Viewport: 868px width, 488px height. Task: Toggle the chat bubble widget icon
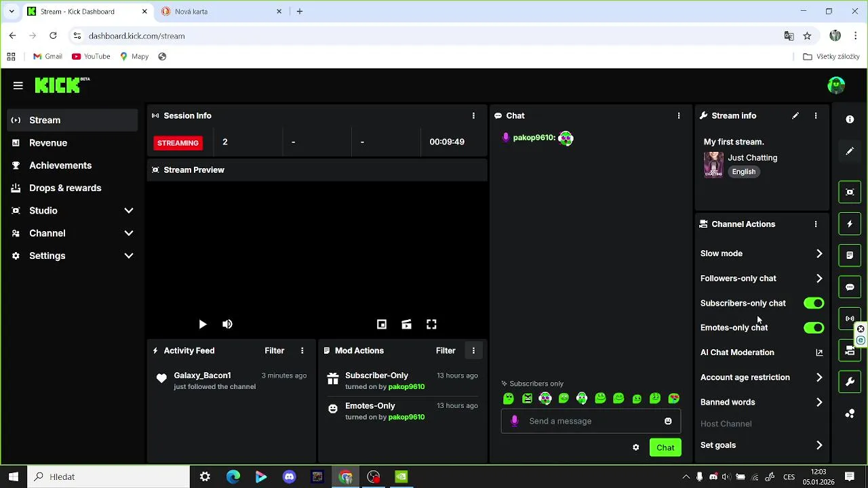tap(850, 287)
